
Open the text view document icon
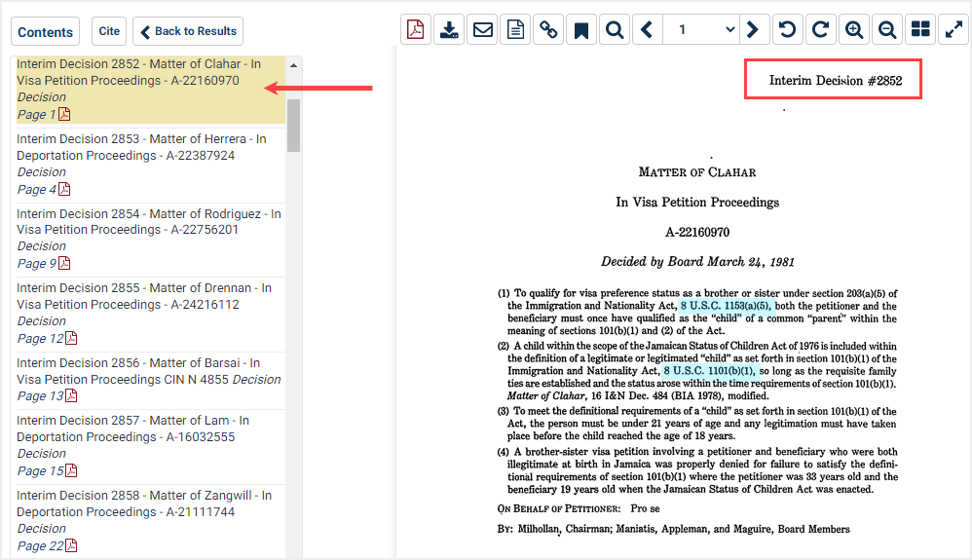(515, 30)
